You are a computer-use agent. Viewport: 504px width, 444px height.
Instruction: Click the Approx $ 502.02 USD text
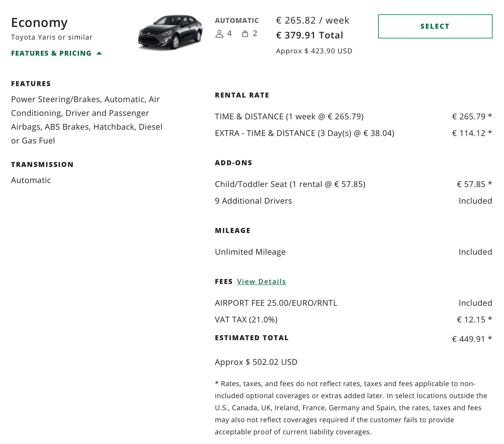(256, 362)
